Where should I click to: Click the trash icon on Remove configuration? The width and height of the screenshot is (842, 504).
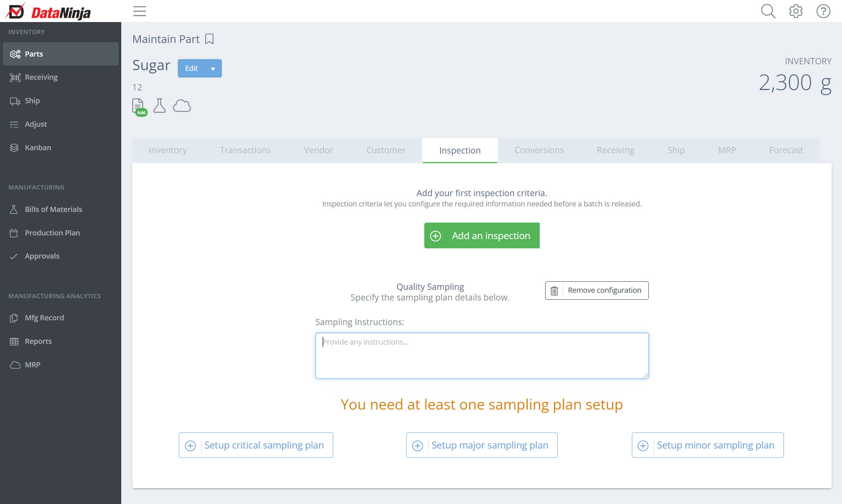coord(554,291)
